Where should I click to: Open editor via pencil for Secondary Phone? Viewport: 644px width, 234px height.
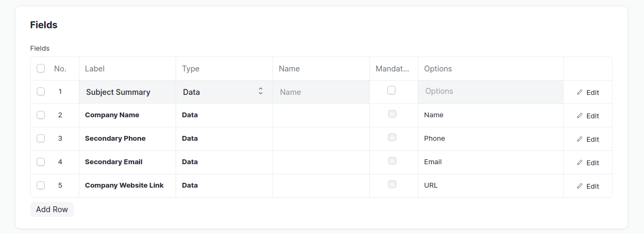(580, 139)
